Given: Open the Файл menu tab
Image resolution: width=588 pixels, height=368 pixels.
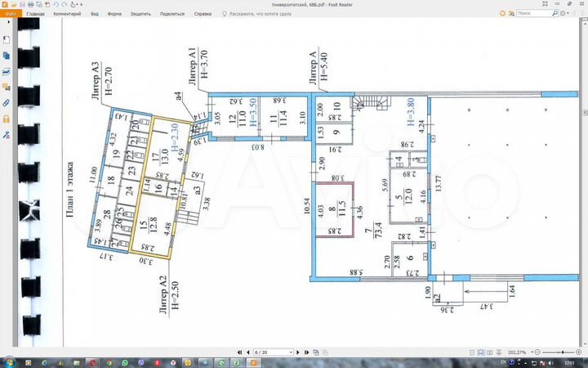Looking at the screenshot, I should tap(10, 14).
